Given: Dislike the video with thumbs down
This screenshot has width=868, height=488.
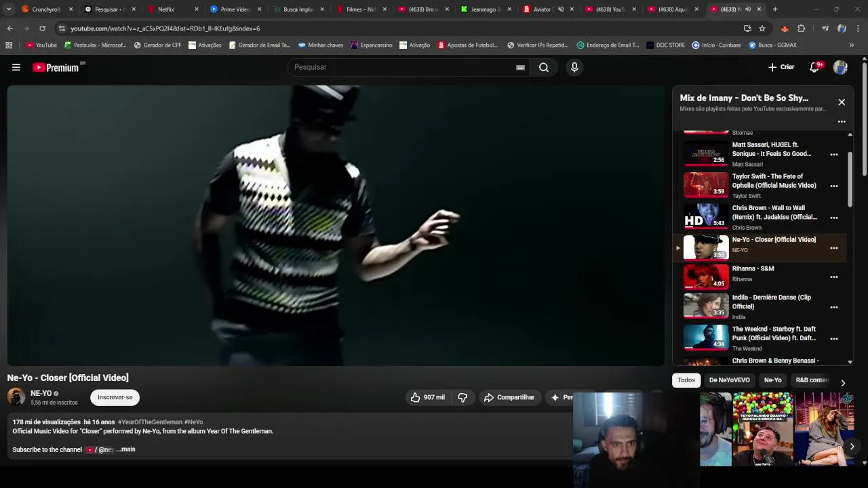Looking at the screenshot, I should (462, 397).
